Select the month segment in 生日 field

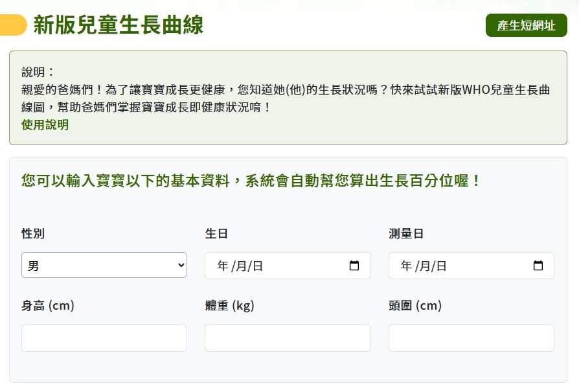(240, 266)
